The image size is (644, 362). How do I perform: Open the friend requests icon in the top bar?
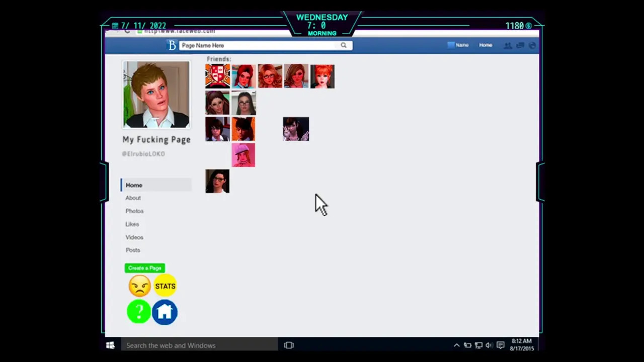[x=508, y=45]
